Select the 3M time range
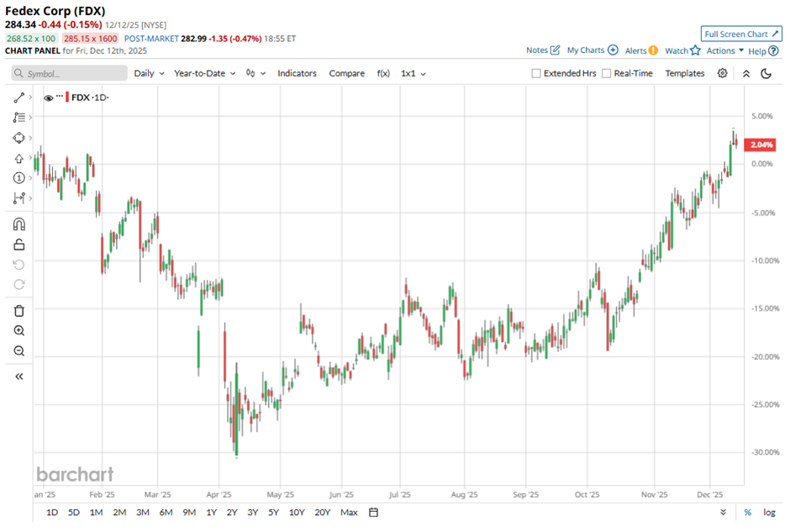The height and width of the screenshot is (532, 790). (x=143, y=513)
